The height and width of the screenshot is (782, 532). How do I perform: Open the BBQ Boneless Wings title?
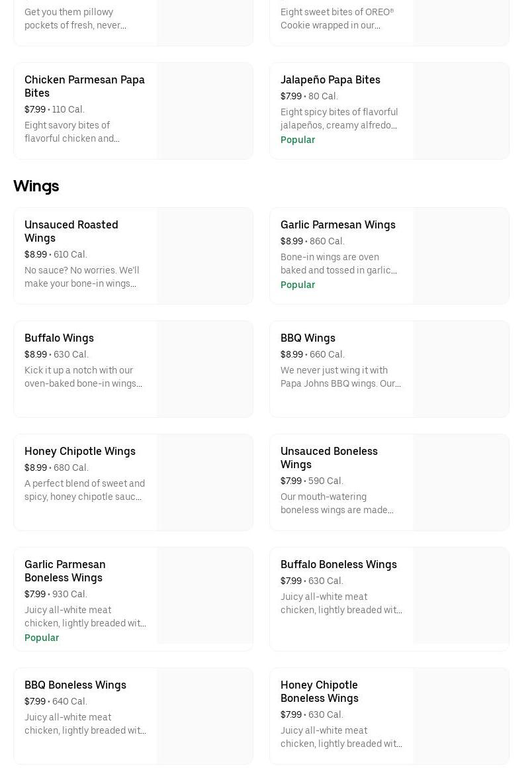pyautogui.click(x=75, y=685)
